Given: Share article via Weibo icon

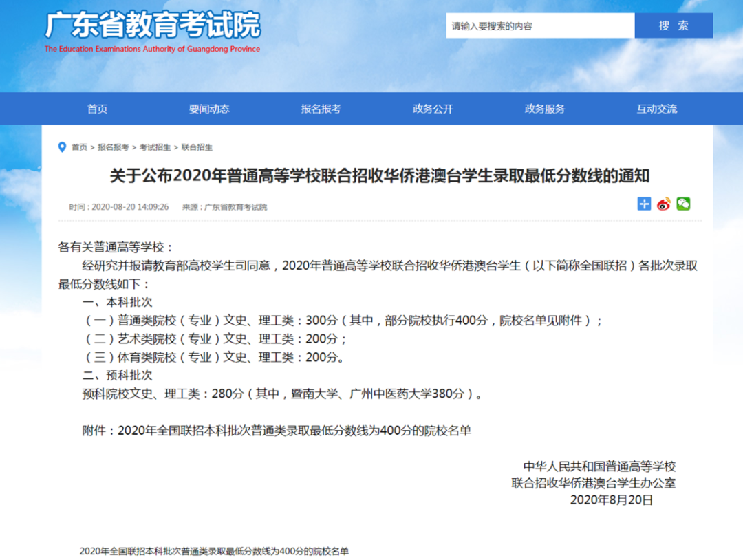Looking at the screenshot, I should pyautogui.click(x=663, y=204).
